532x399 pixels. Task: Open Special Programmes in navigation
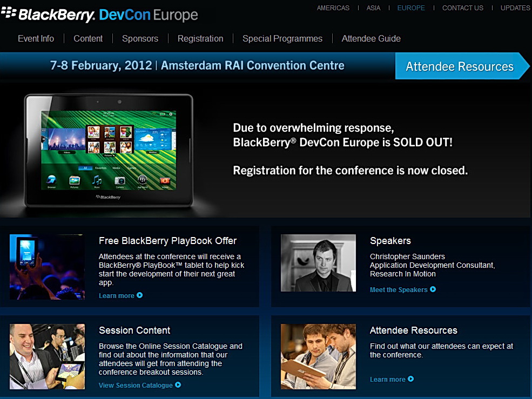[282, 39]
